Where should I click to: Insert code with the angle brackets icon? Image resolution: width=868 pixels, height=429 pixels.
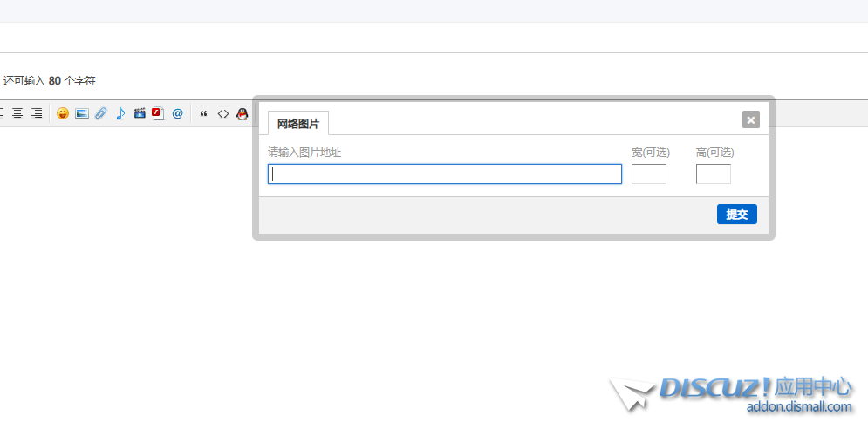(223, 113)
